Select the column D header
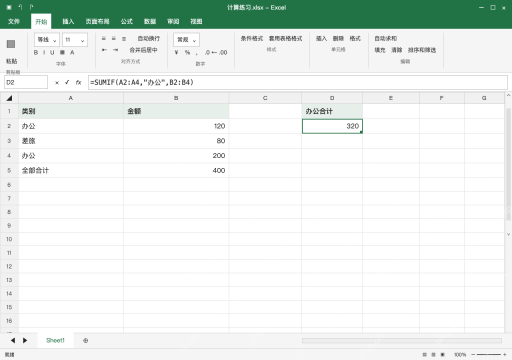 click(332, 98)
